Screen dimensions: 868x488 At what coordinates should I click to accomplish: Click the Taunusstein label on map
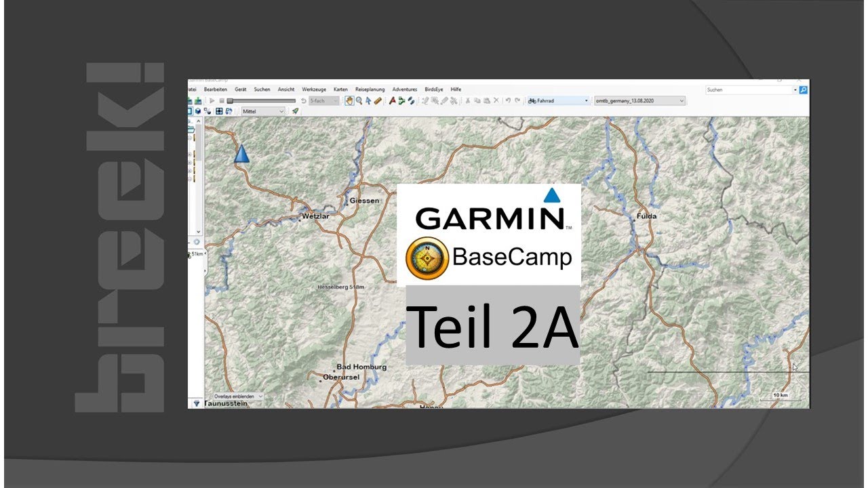coord(226,403)
